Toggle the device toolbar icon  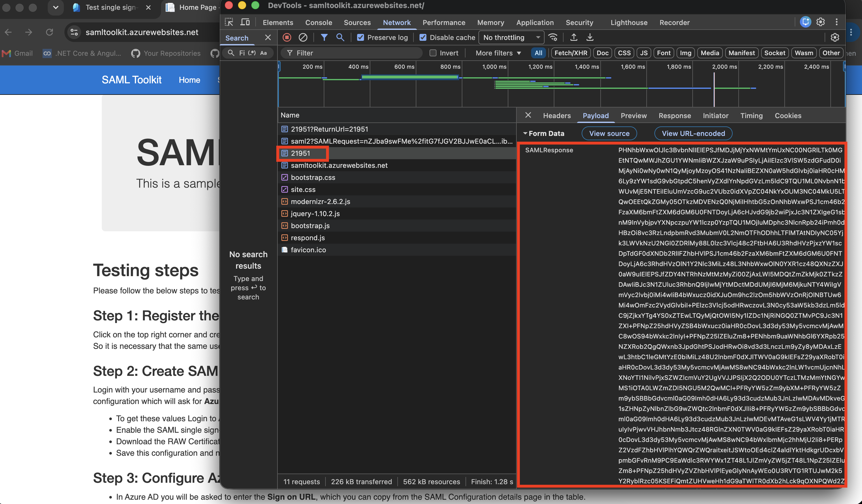pos(245,23)
